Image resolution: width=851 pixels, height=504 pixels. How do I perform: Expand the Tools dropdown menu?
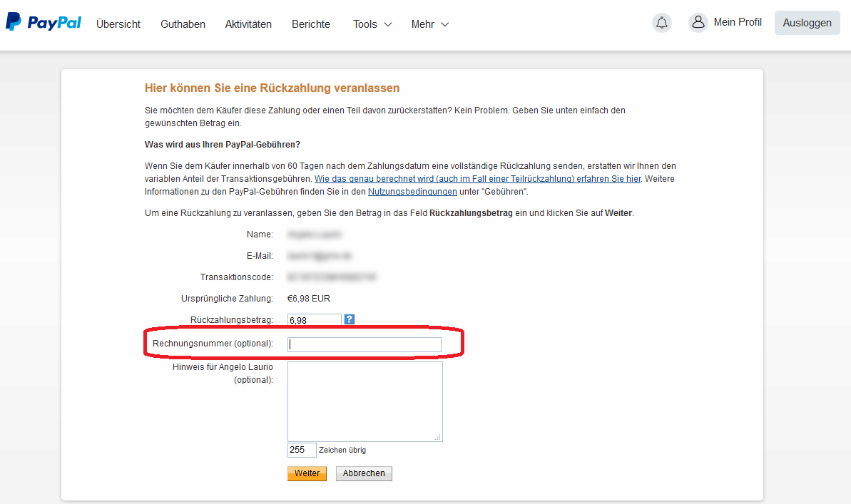click(372, 24)
